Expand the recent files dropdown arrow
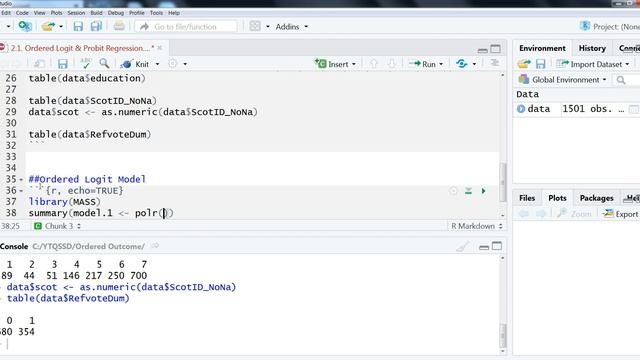Screen dimensions: 640x360 click(61, 27)
